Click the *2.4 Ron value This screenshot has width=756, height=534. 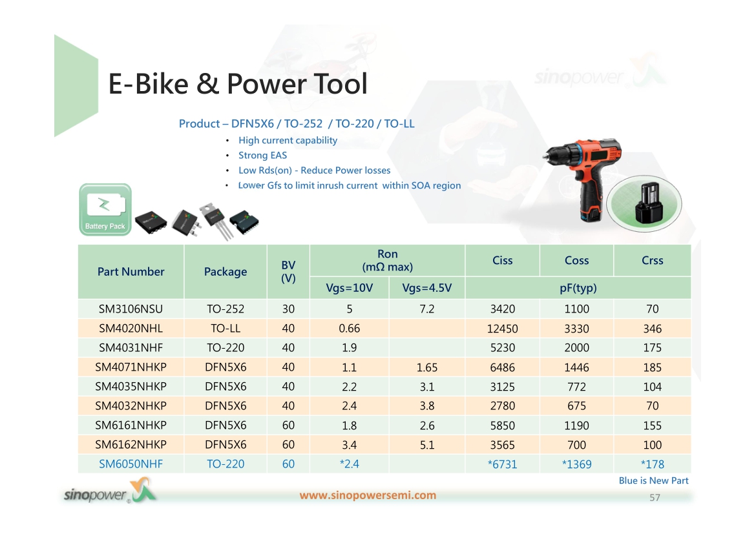coord(349,464)
